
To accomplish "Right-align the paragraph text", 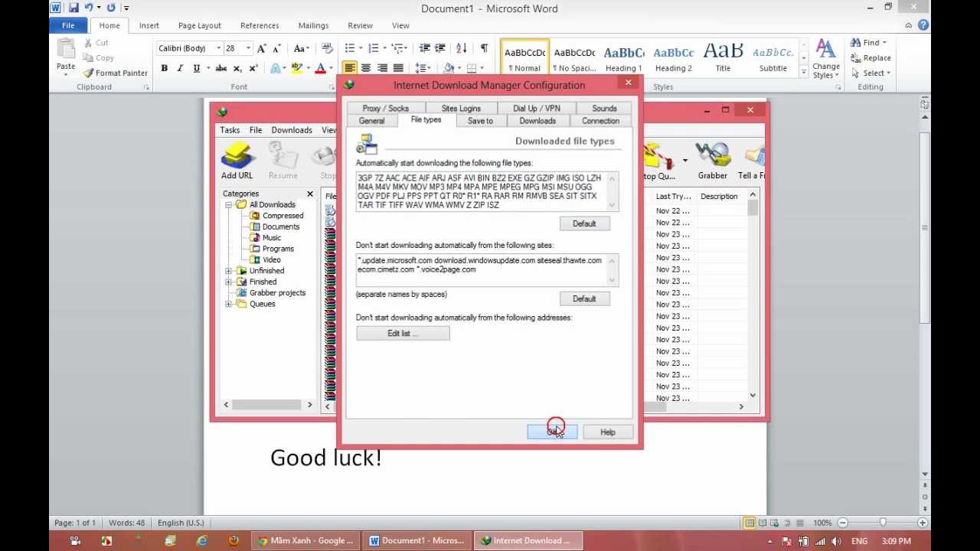I will [x=382, y=68].
